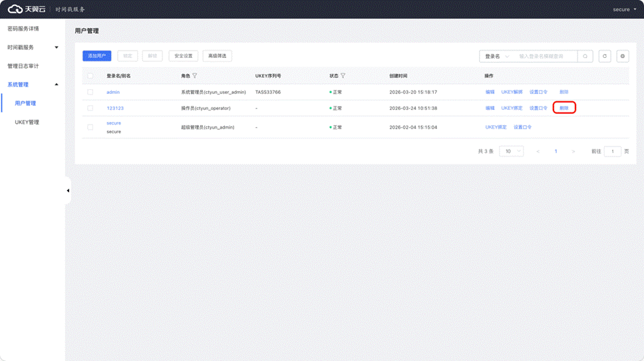The image size is (644, 361).
Task: Click the Tianyi Cloud logo
Action: (x=27, y=9)
